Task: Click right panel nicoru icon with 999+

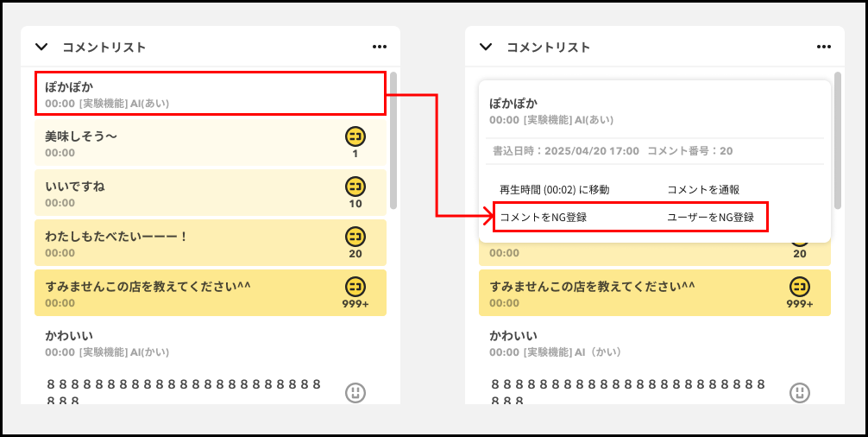Action: pyautogui.click(x=799, y=287)
